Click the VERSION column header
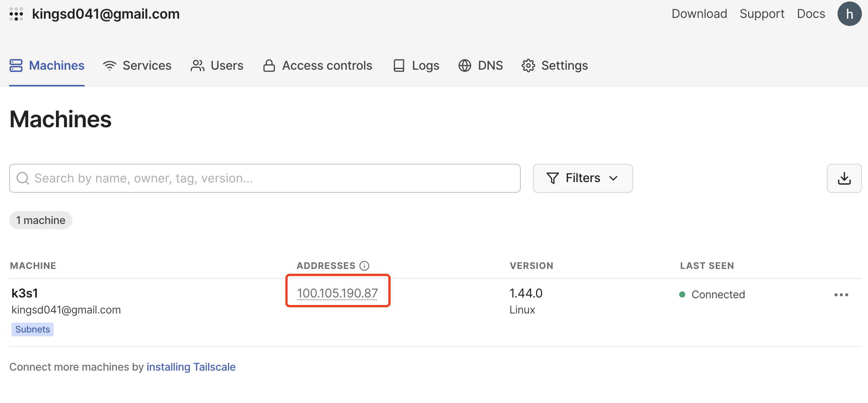The height and width of the screenshot is (403, 868). (x=531, y=266)
